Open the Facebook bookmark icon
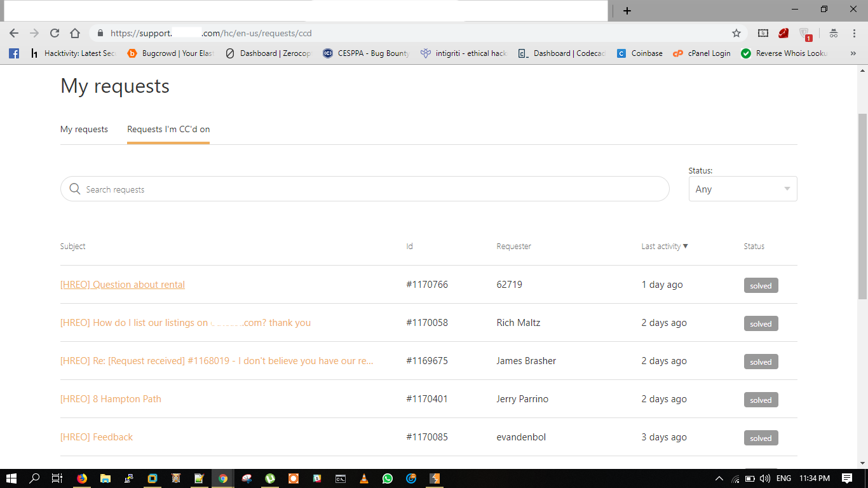The width and height of the screenshot is (868, 488). tap(14, 53)
